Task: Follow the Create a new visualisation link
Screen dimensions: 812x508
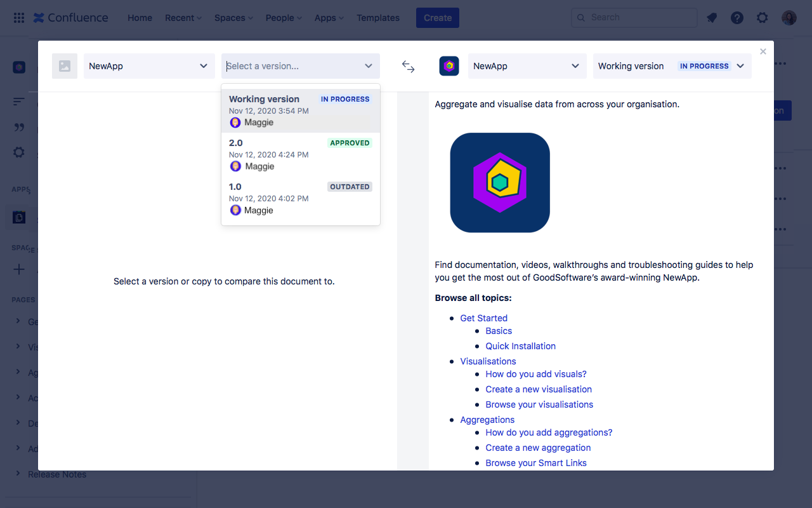Action: (538, 389)
